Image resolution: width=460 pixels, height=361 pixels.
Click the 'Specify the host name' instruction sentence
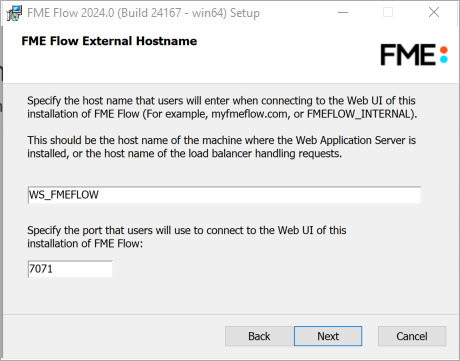222,107
